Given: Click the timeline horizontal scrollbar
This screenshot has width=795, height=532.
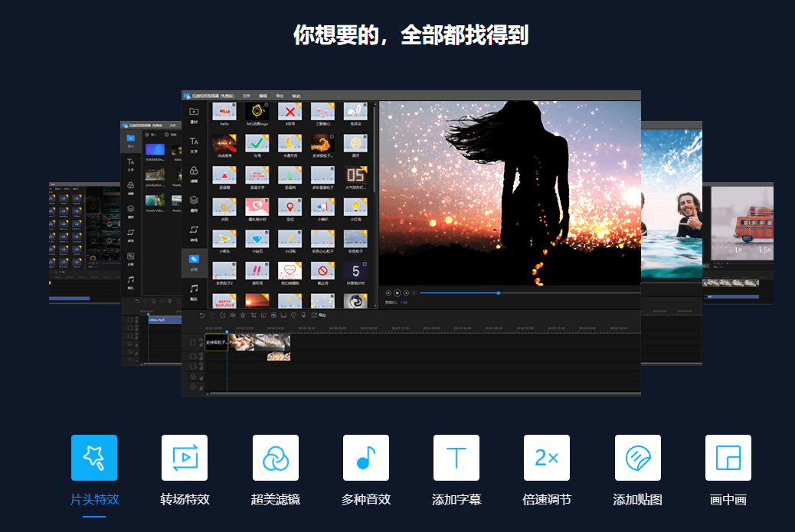Looking at the screenshot, I should click(x=425, y=393).
